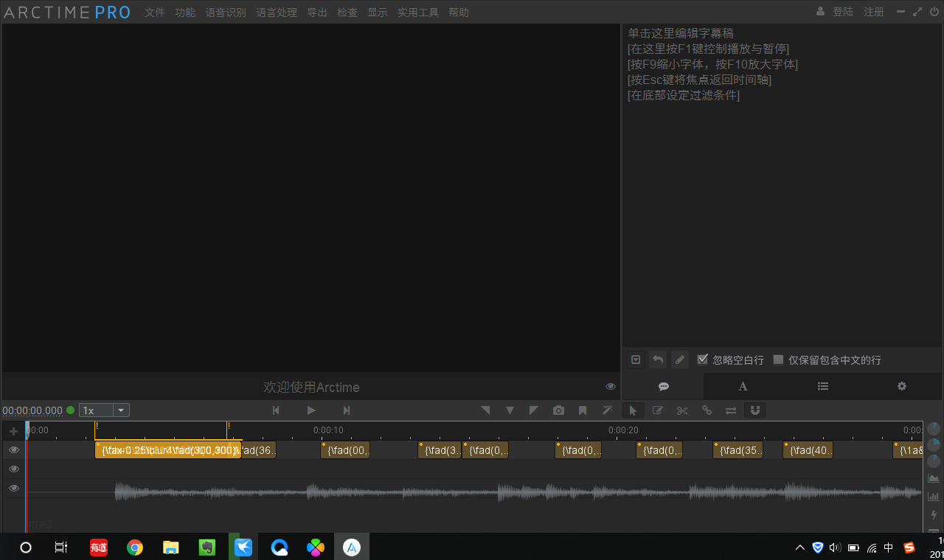Switch to the speech bubble script tab

click(x=663, y=386)
